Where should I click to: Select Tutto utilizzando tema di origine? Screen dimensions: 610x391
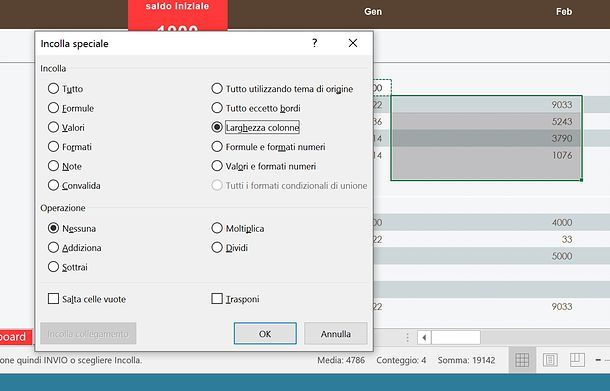217,88
